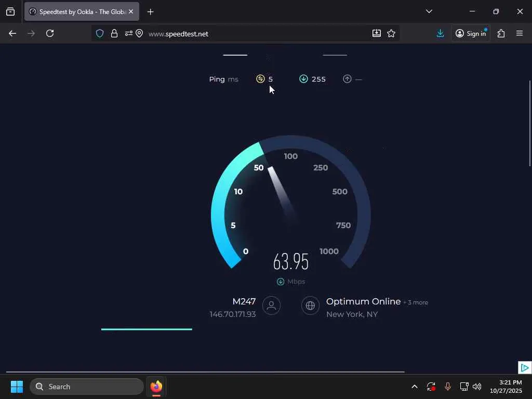Open volume speaker tray icon
Viewport: 532px width, 399px height.
[477, 387]
